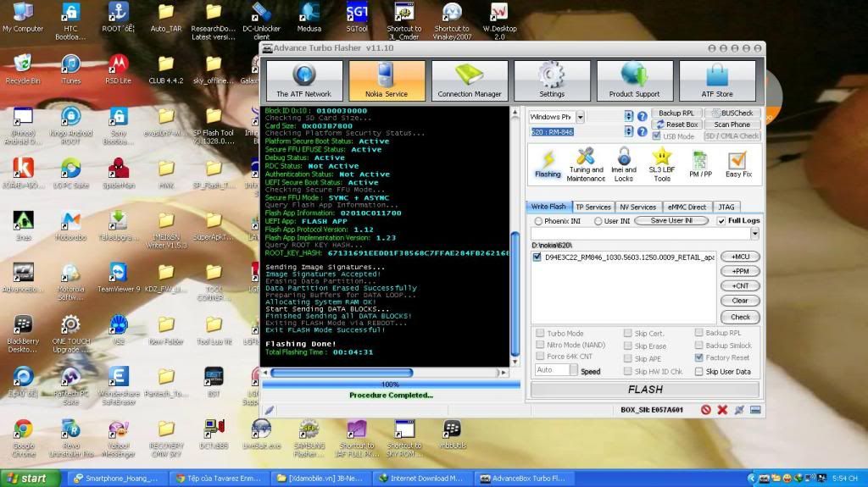The image size is (868, 487).
Task: Toggle the Full Logs checkbox
Action: click(721, 221)
